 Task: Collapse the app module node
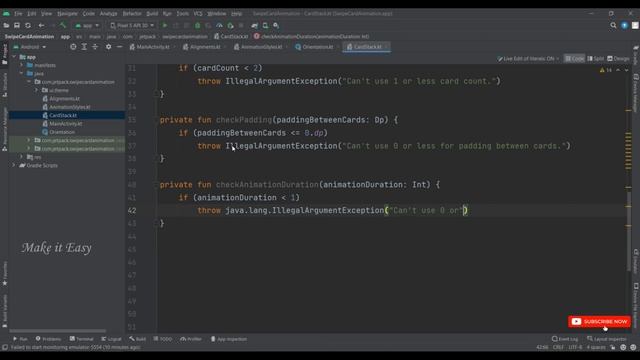[x=15, y=57]
